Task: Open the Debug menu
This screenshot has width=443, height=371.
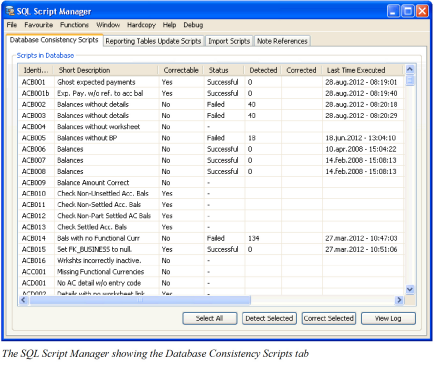Action: [x=193, y=25]
